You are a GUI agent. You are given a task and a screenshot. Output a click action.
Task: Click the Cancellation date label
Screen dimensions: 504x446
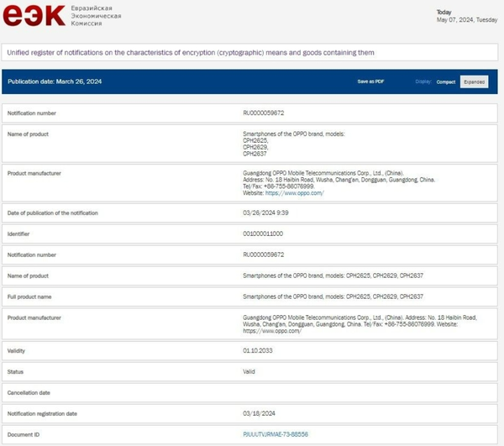(x=29, y=392)
